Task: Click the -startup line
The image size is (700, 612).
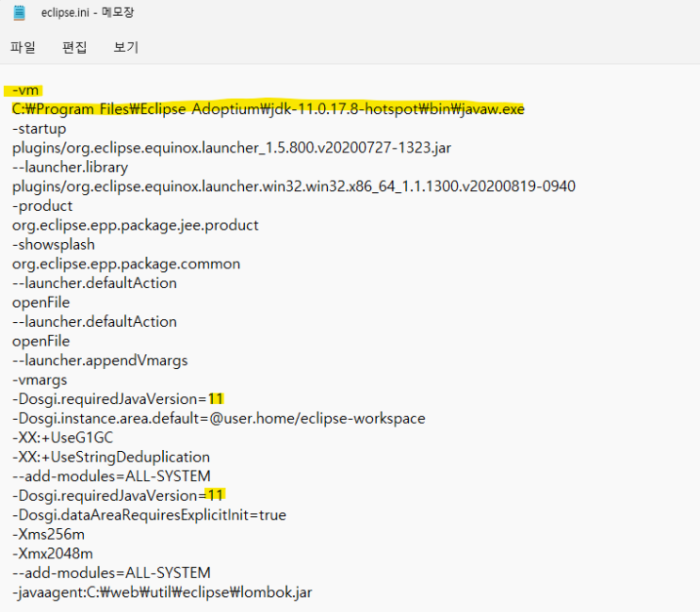Action: pos(40,129)
